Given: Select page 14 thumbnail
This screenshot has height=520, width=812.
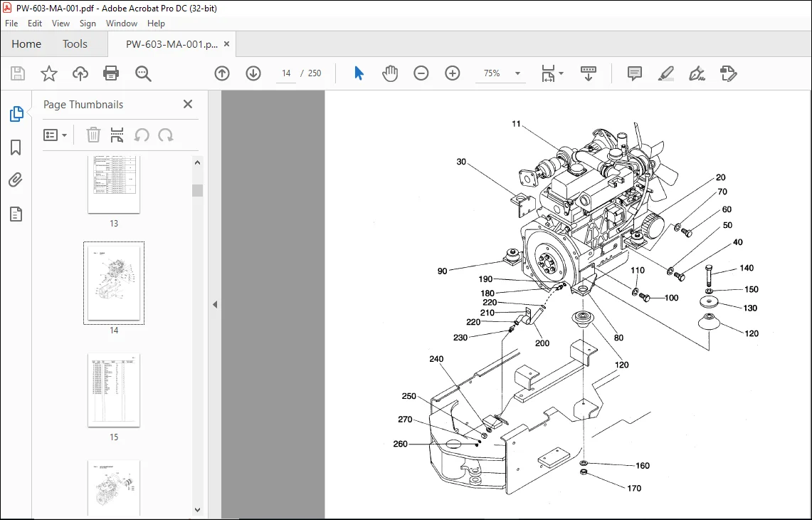Looking at the screenshot, I should click(x=114, y=283).
